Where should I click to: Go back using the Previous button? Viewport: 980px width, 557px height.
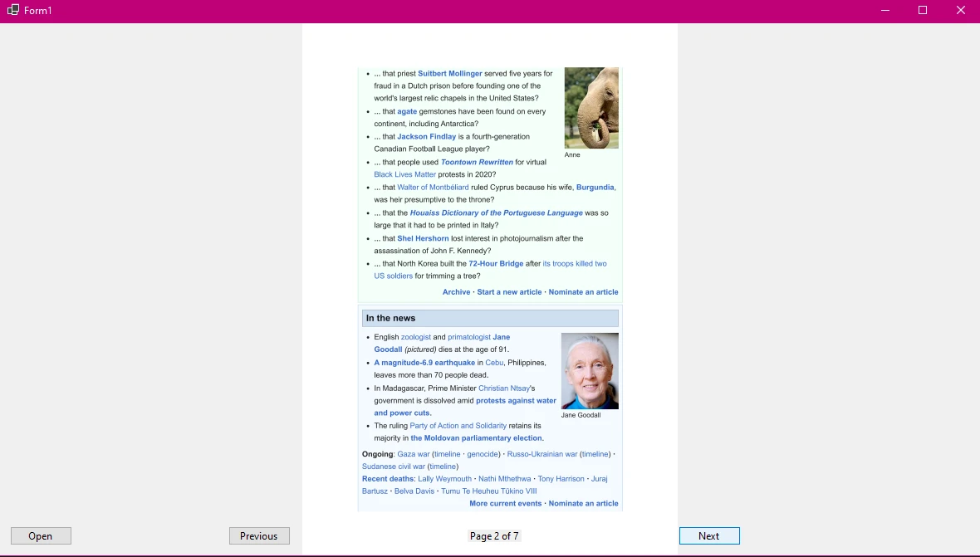click(x=259, y=535)
